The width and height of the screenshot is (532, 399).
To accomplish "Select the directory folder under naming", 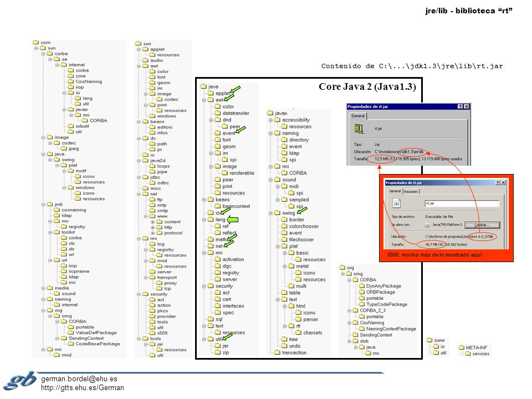I will 284,140.
